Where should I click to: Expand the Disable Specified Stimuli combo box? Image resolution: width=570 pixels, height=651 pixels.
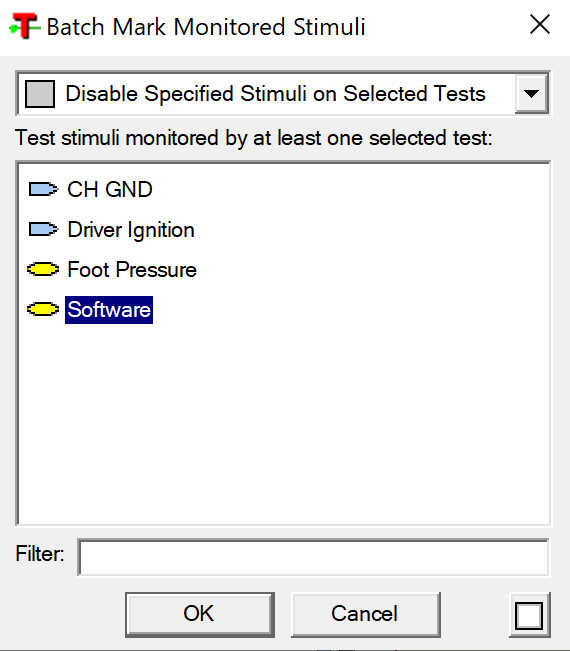coord(283,94)
